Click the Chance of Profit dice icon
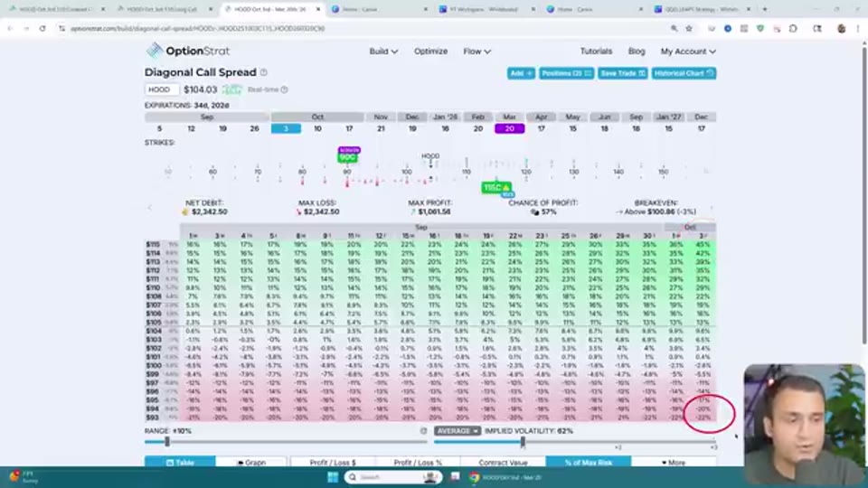This screenshot has height=488, width=868. tap(534, 211)
